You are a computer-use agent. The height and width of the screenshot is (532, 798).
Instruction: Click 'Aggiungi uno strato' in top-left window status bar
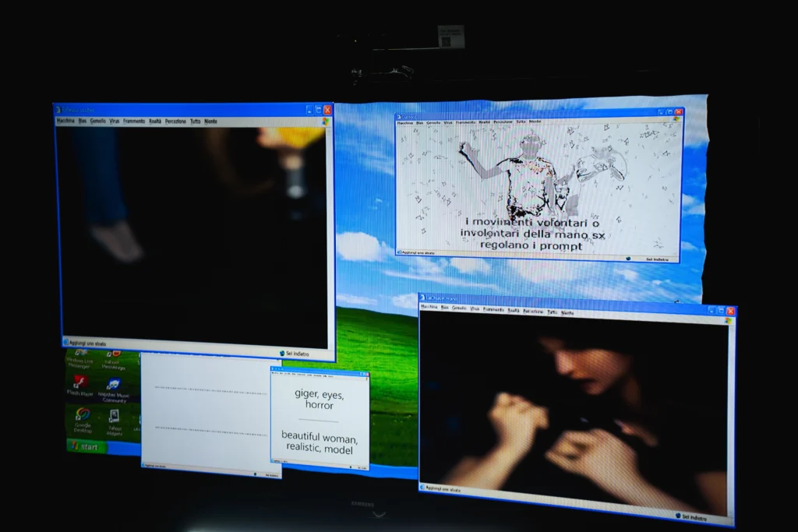tap(87, 344)
